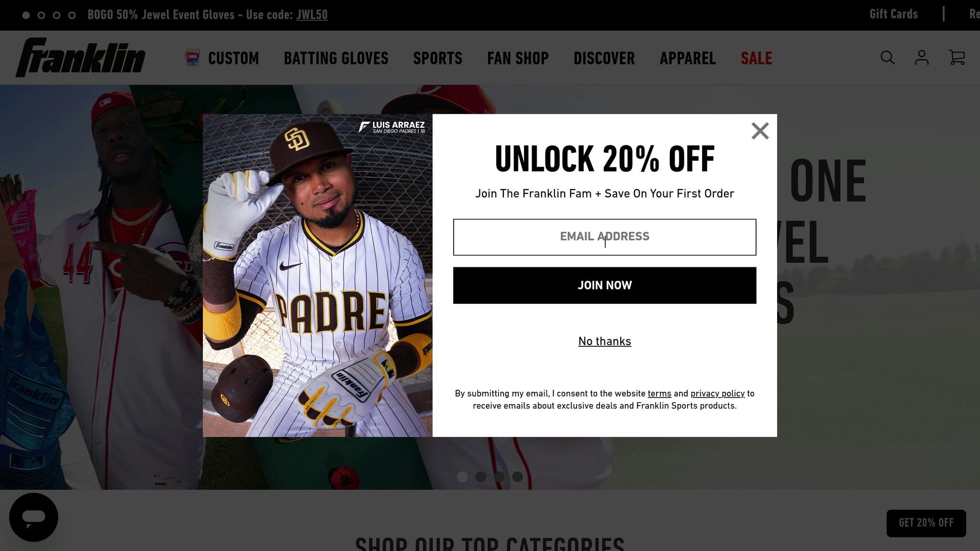Click the No thanks link
The height and width of the screenshot is (551, 980).
(604, 341)
